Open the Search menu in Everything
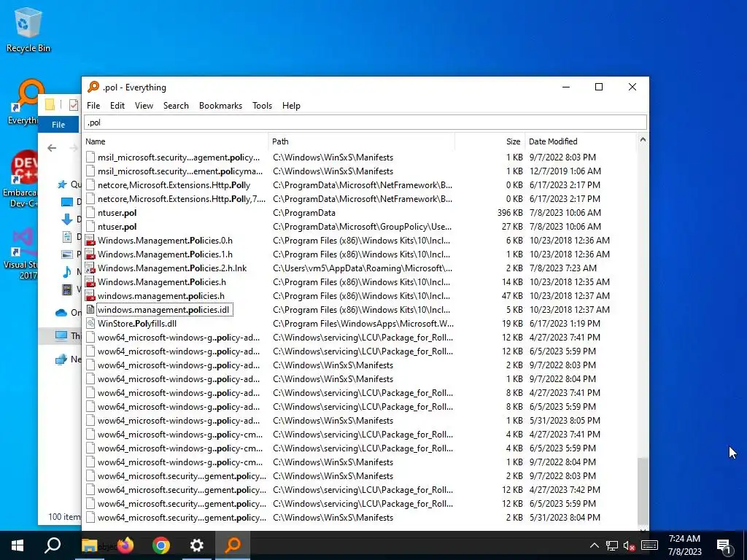The height and width of the screenshot is (560, 747). (176, 106)
